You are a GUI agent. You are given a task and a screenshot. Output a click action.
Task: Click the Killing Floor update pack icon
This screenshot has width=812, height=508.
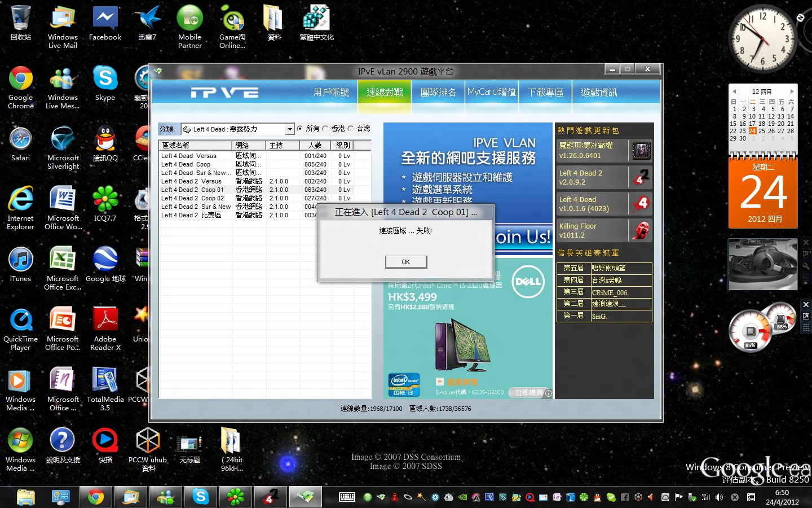pos(641,230)
